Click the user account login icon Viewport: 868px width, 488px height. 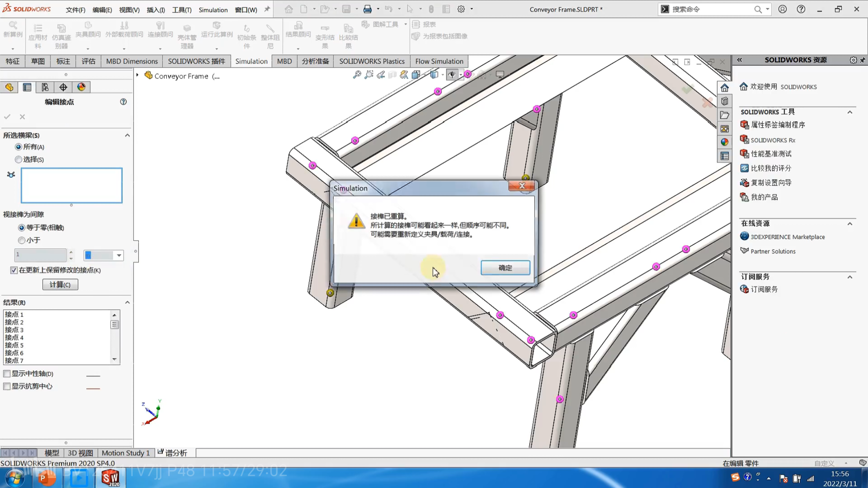783,9
